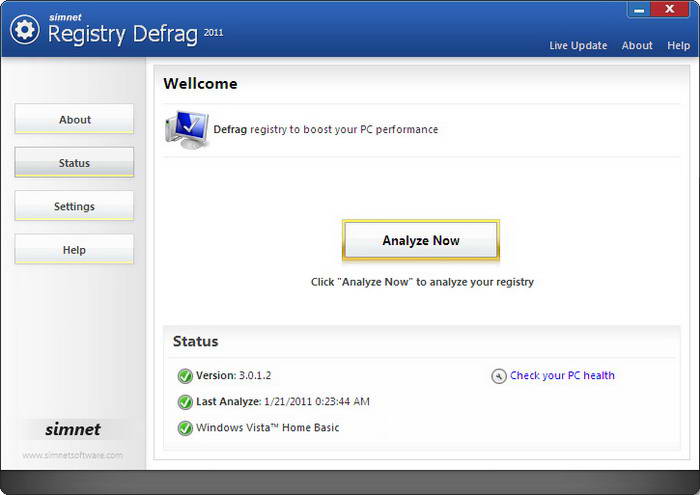
Task: Click the Registry Defrag 2011 title text
Action: [x=135, y=34]
